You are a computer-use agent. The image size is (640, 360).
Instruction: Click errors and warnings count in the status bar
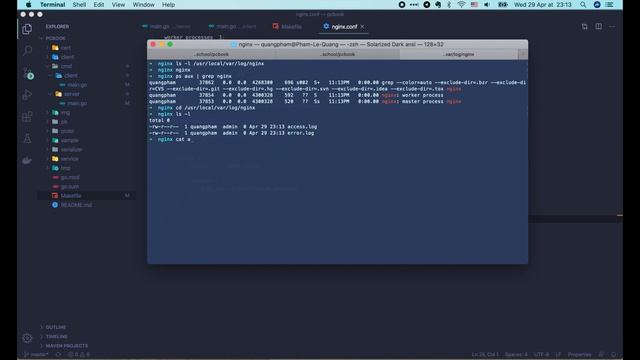click(78, 355)
